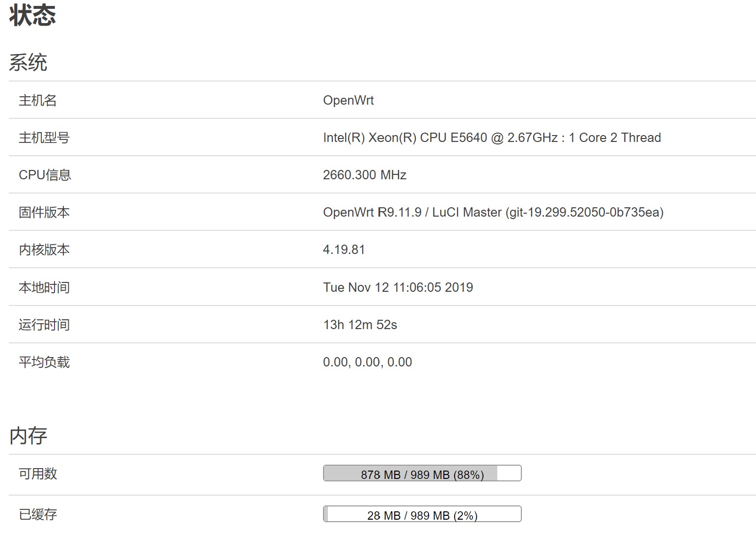Viewport: 756px width, 558px height.
Task: Select the Intel Xeon CPU model text
Action: (x=491, y=138)
